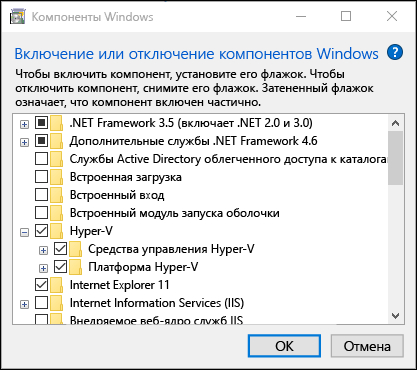Uncheck the Hyper-V checkbox
417x370 pixels.
[x=41, y=231]
